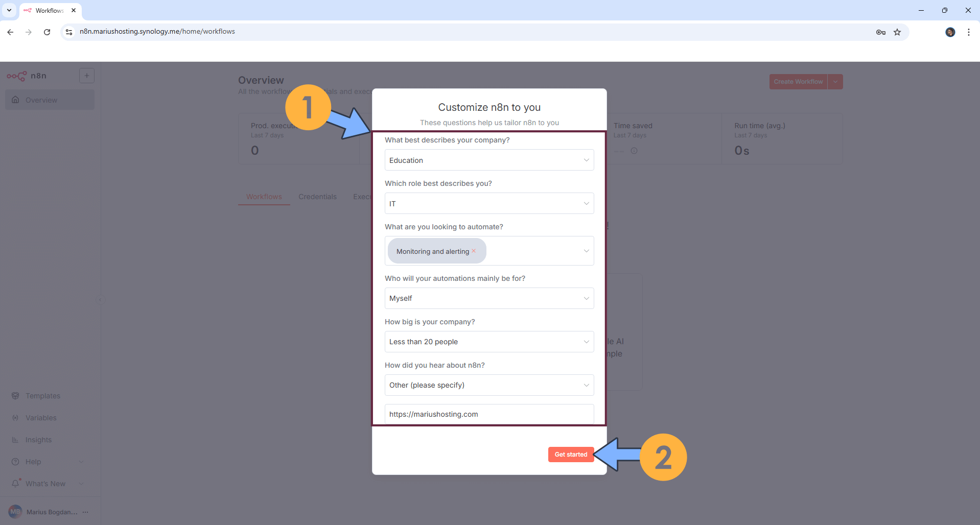Image resolution: width=980 pixels, height=525 pixels.
Task: Click the What's New bell icon
Action: (16, 483)
